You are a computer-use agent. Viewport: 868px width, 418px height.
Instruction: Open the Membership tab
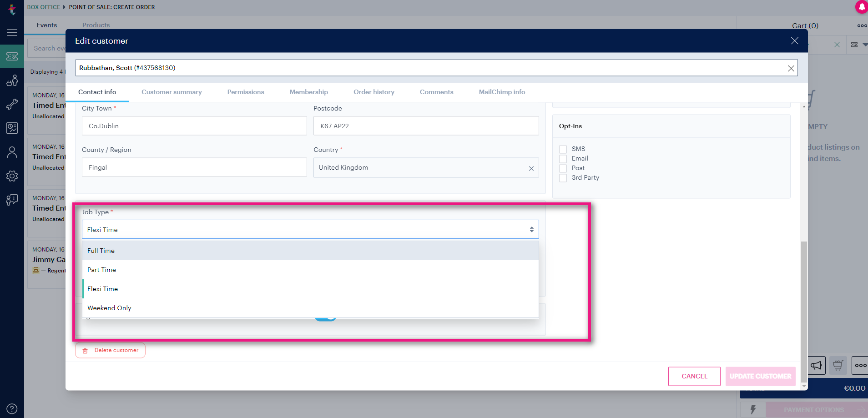click(x=308, y=92)
